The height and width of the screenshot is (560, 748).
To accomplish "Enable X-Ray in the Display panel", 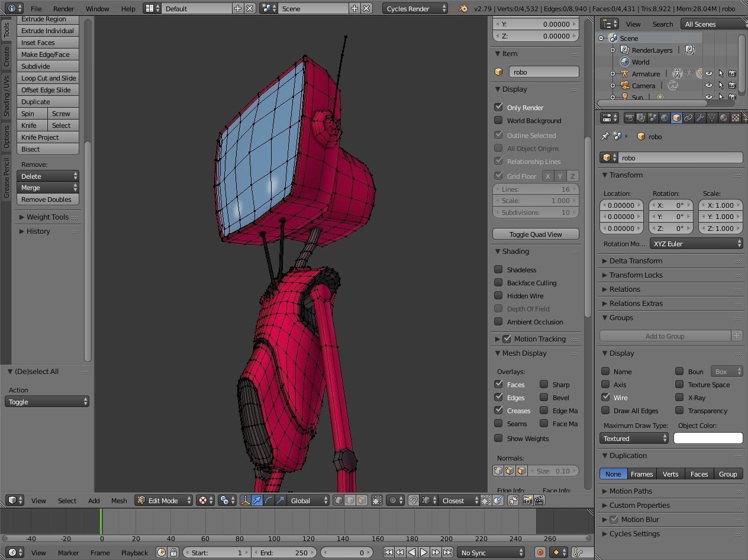I will [679, 397].
